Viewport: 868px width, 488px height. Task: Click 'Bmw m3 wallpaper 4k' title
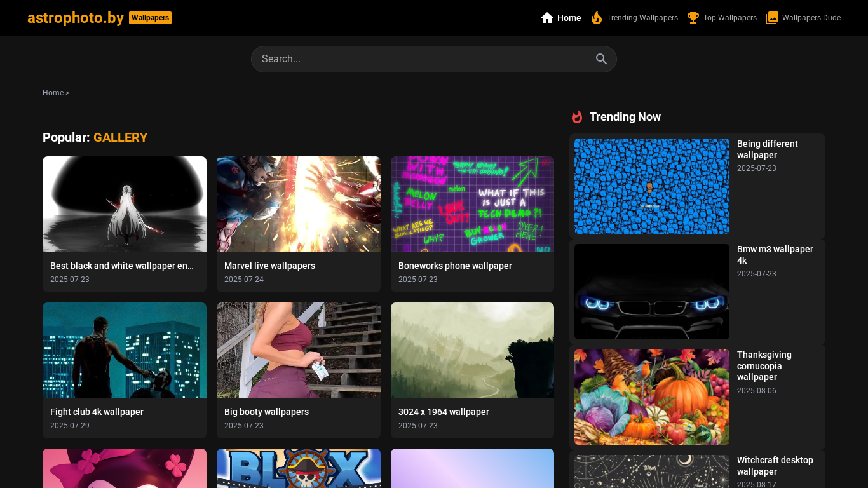click(x=775, y=255)
